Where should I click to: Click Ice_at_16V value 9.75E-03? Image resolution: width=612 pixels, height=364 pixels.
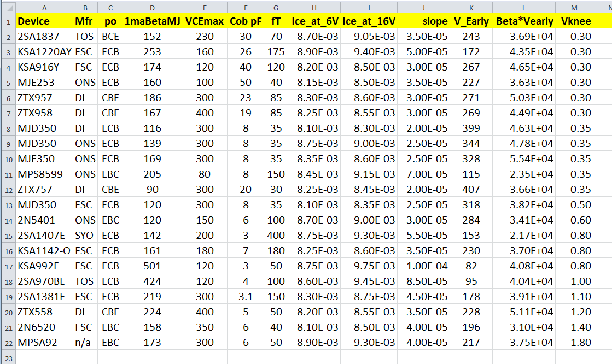pyautogui.click(x=369, y=266)
